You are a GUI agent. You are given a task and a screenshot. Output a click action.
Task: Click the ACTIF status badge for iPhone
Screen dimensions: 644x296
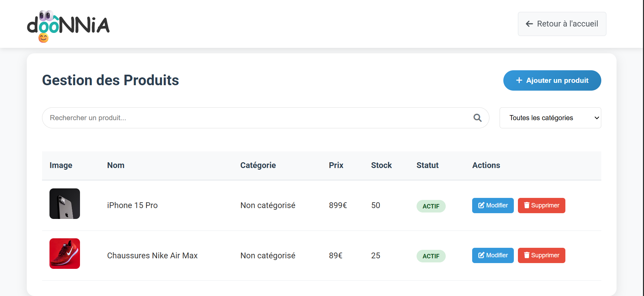(x=431, y=206)
